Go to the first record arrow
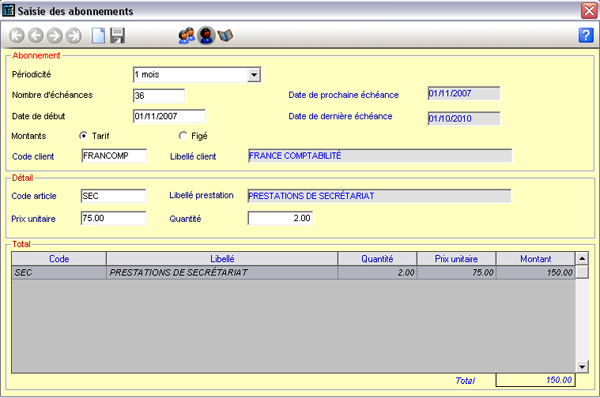Screen dimensions: 600x398 coord(16,36)
